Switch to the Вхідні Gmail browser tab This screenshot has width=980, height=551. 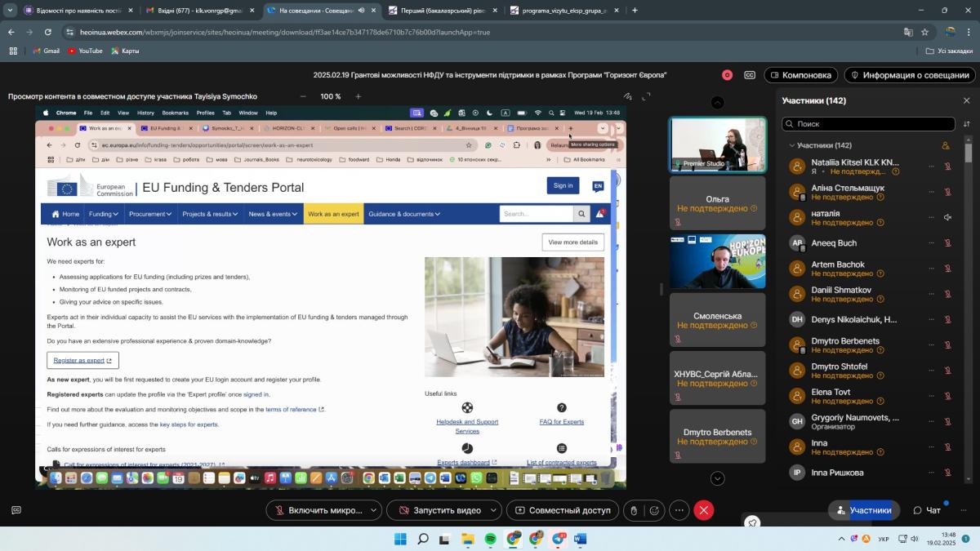coord(194,11)
